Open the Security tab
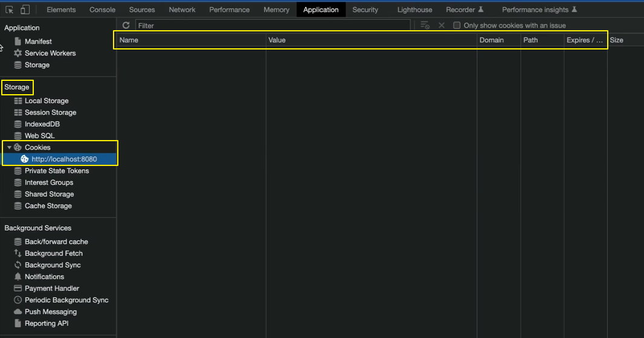The width and height of the screenshot is (644, 338). (365, 10)
